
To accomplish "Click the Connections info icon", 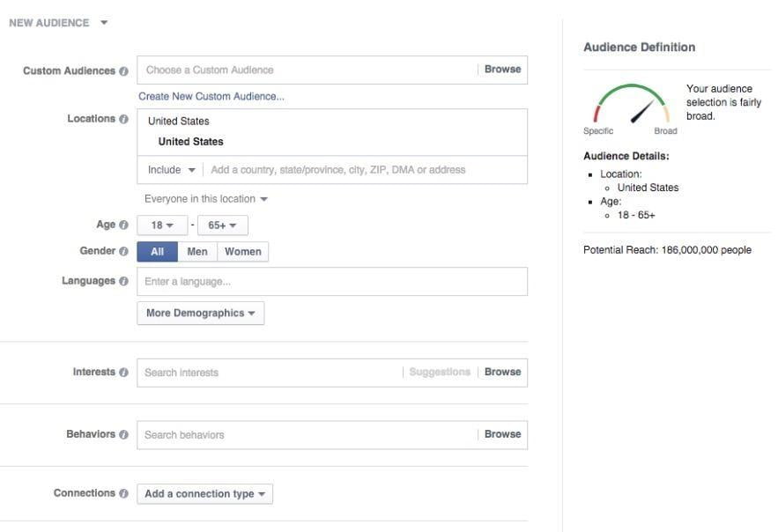I will click(123, 494).
